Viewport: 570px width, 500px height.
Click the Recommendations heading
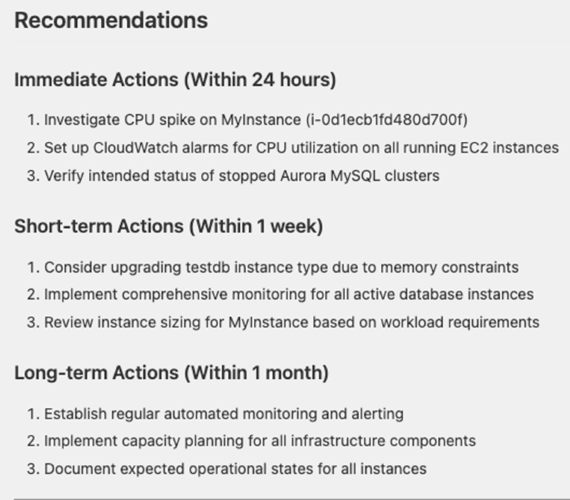tap(111, 20)
